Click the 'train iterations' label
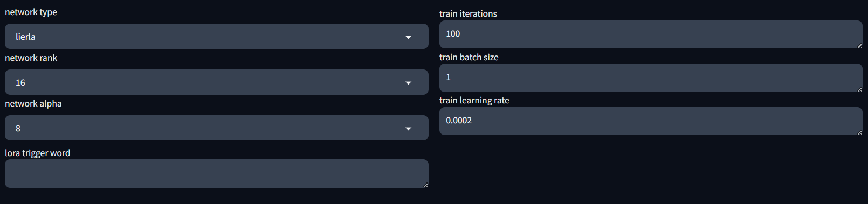Image resolution: width=868 pixels, height=204 pixels. click(468, 13)
